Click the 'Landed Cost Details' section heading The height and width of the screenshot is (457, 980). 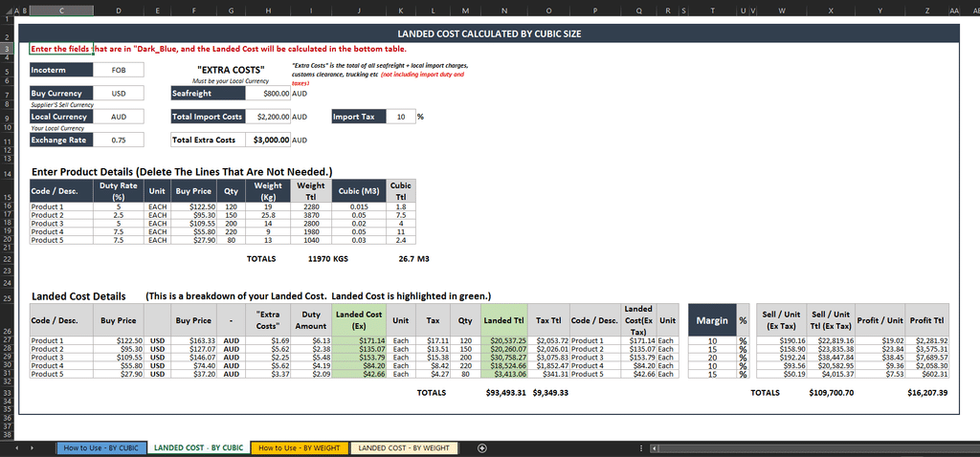(x=78, y=296)
